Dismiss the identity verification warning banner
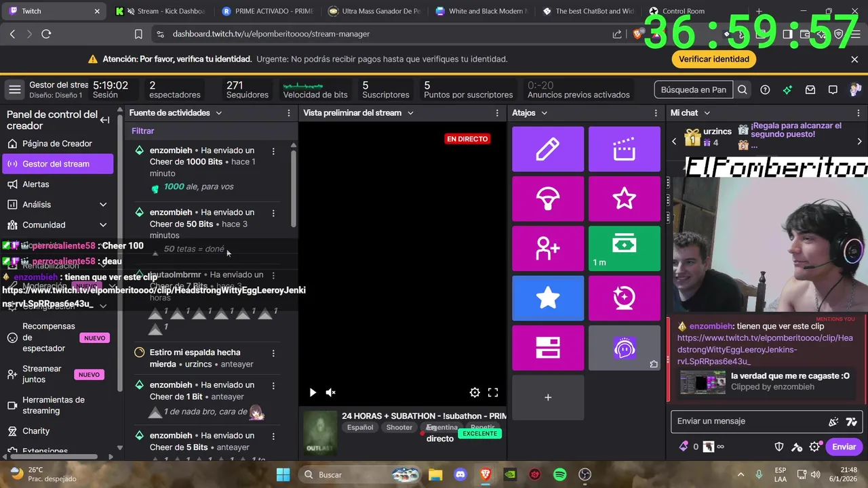This screenshot has height=488, width=868. [854, 59]
